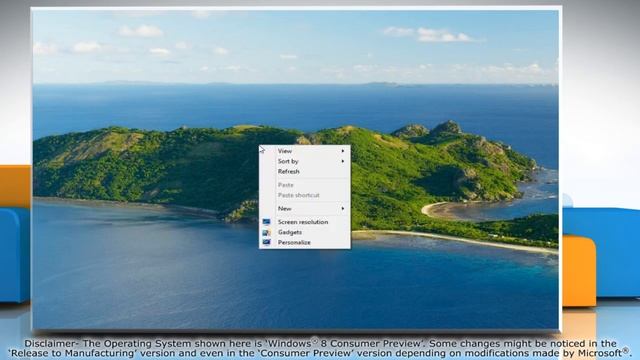Click the Gadgets icon in menu
This screenshot has width=640, height=360.
(267, 232)
